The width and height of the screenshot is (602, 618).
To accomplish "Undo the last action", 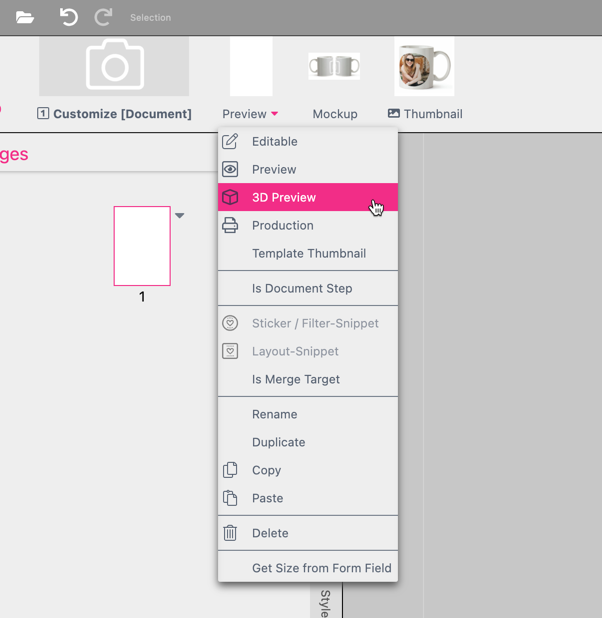I will point(69,17).
